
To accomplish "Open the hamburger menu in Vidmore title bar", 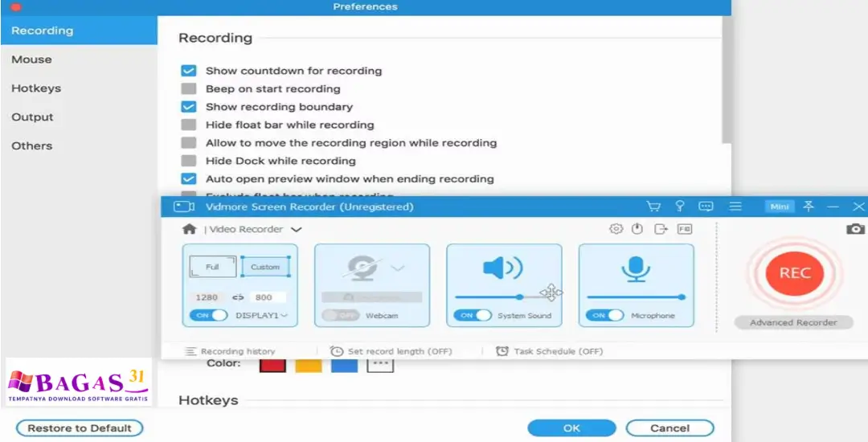I will point(735,207).
